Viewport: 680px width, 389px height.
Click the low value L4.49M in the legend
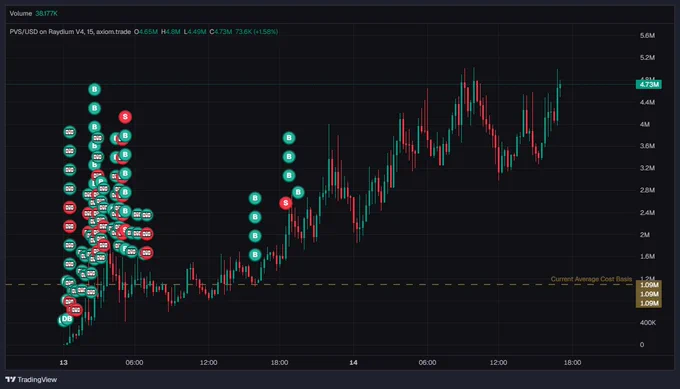[195, 32]
